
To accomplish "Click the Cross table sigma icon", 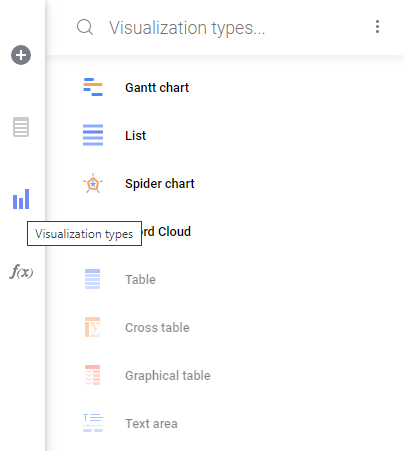I will [93, 327].
